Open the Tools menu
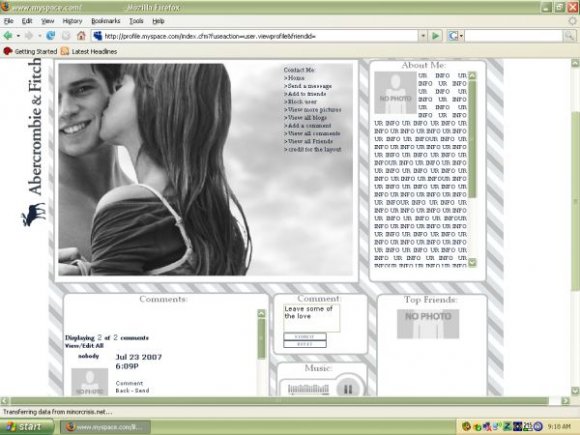The width and height of the screenshot is (580, 435). pyautogui.click(x=136, y=21)
